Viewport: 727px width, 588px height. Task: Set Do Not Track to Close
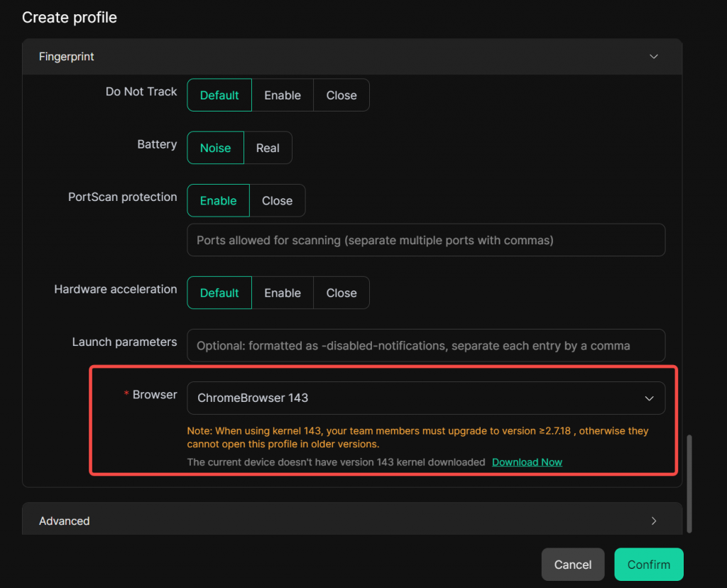pos(341,95)
